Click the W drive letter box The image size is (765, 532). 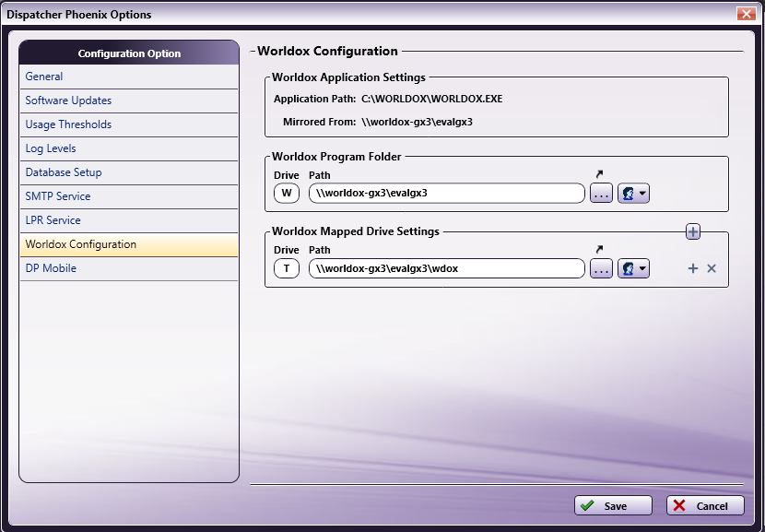(287, 194)
